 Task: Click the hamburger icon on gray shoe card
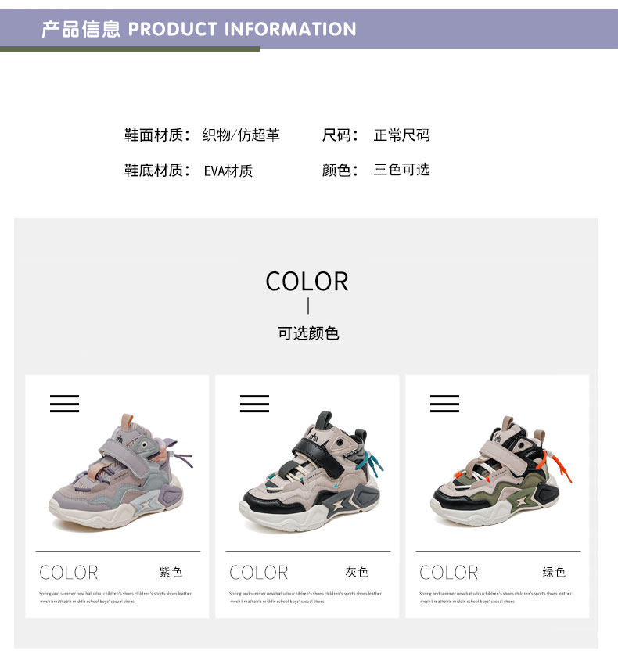click(254, 404)
